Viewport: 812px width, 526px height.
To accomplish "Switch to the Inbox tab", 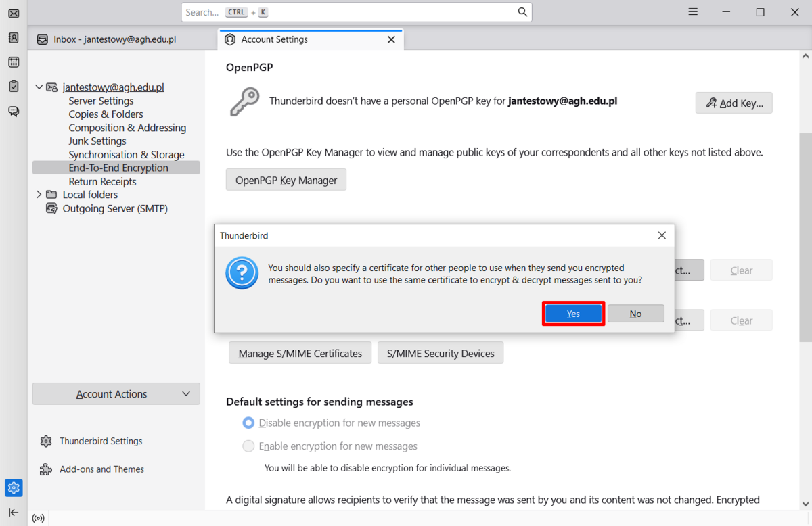I will (115, 39).
